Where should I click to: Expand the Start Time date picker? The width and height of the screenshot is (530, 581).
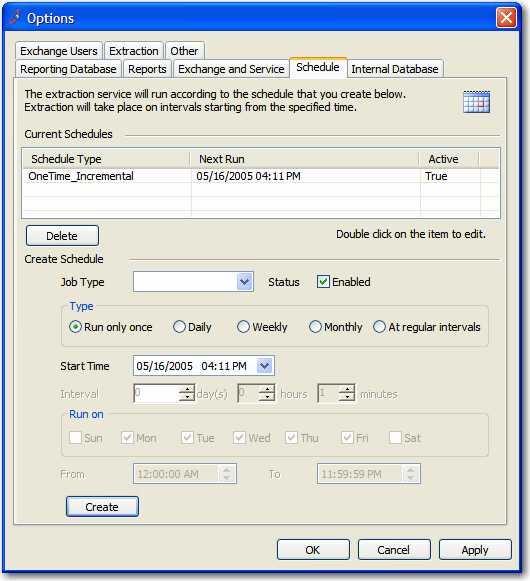[x=265, y=366]
